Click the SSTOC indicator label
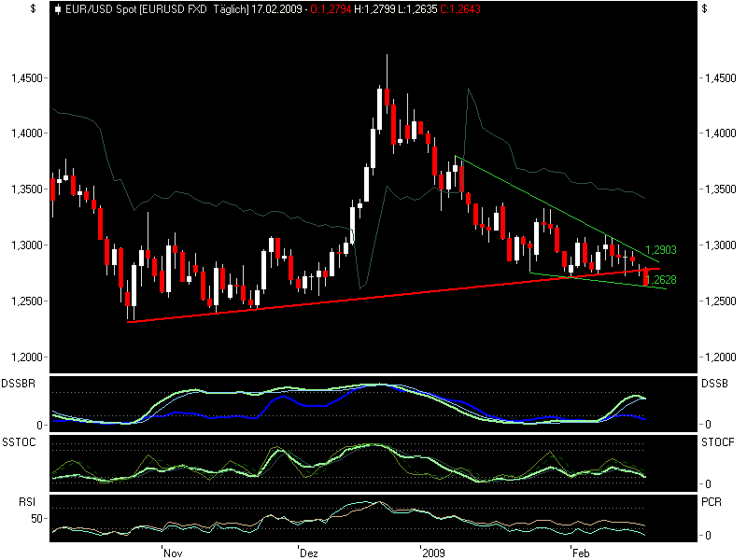Screen dimensions: 747x560 pyautogui.click(x=19, y=442)
